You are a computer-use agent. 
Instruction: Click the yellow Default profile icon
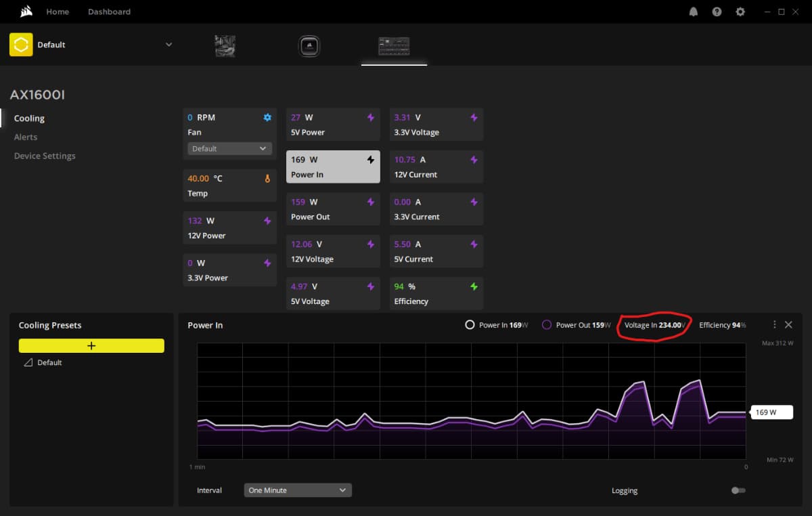(21, 45)
